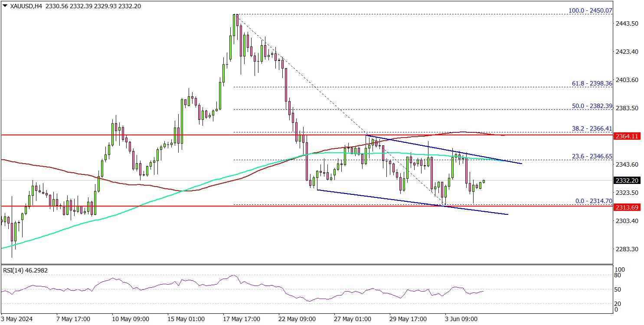Screen dimensions: 644x325
Task: Click the most recent candlestick on the chart
Action: 484,181
